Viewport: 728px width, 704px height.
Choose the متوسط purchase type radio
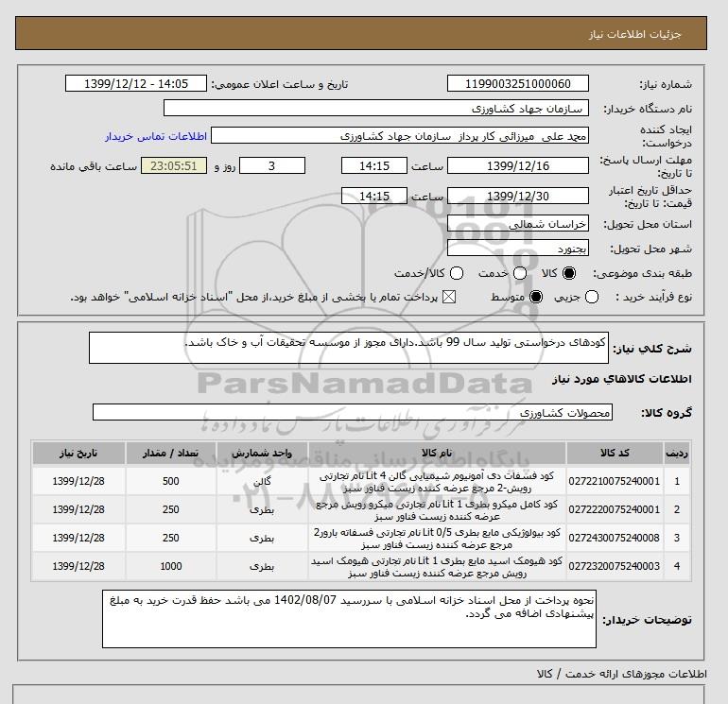pos(536,297)
